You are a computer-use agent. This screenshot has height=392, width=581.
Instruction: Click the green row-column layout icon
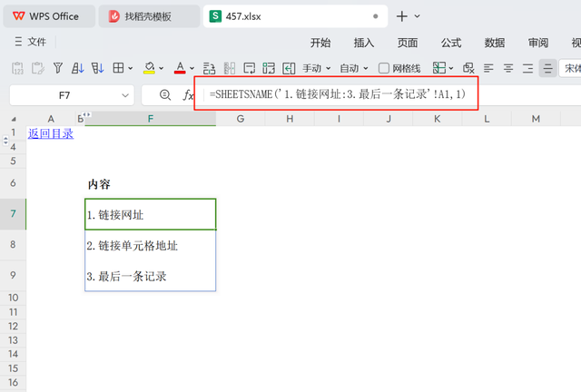tap(269, 68)
